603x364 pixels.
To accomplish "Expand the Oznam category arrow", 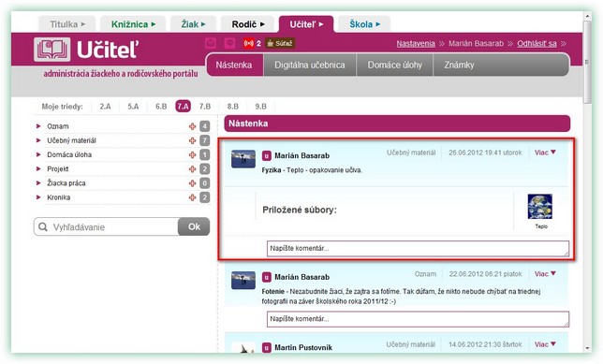I will pyautogui.click(x=38, y=126).
